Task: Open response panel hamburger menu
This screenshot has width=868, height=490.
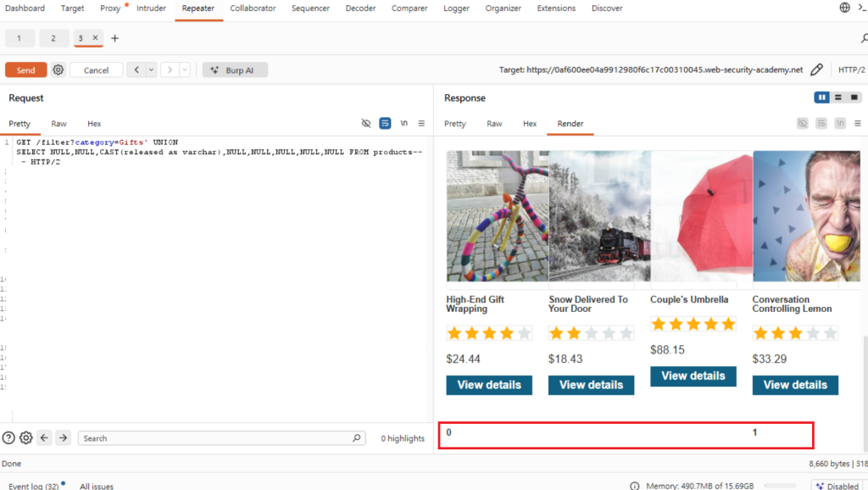Action: [858, 124]
